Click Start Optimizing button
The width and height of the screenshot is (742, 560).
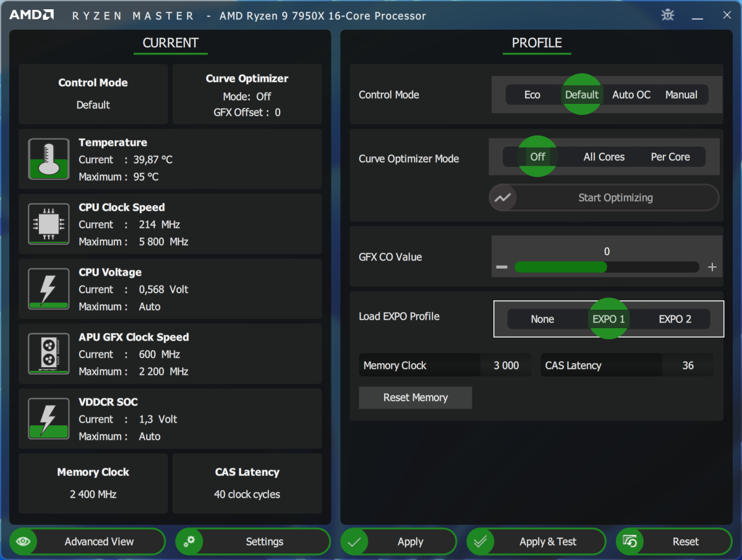604,198
